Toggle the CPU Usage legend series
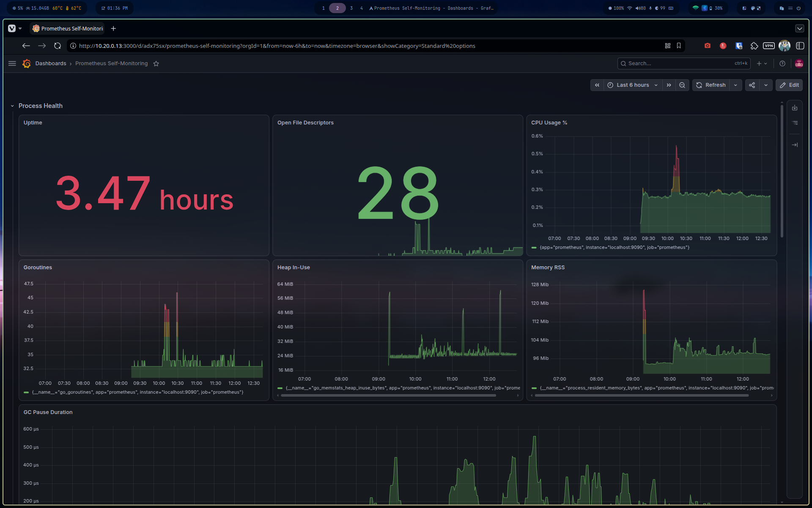The image size is (812, 508). click(x=610, y=247)
